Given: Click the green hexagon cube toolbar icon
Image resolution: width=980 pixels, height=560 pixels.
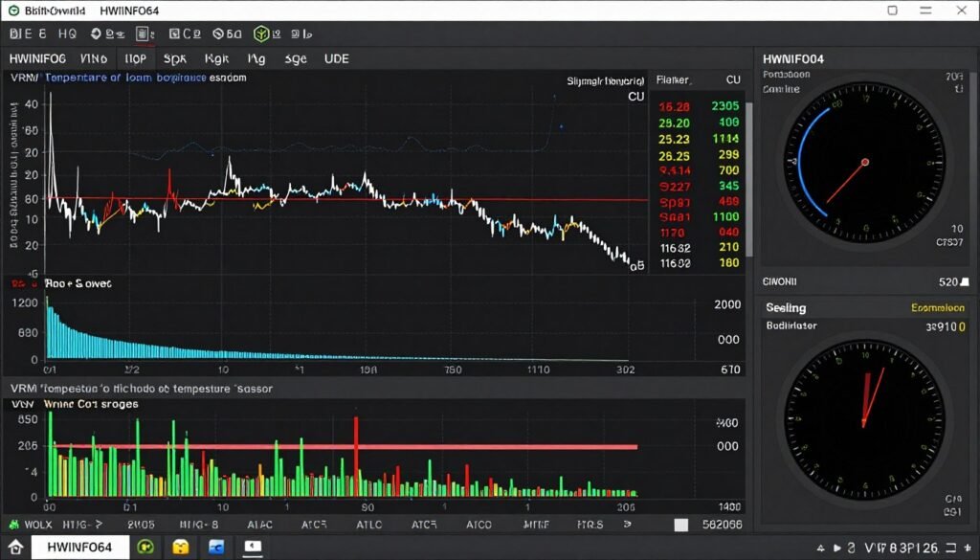Looking at the screenshot, I should coord(261,34).
